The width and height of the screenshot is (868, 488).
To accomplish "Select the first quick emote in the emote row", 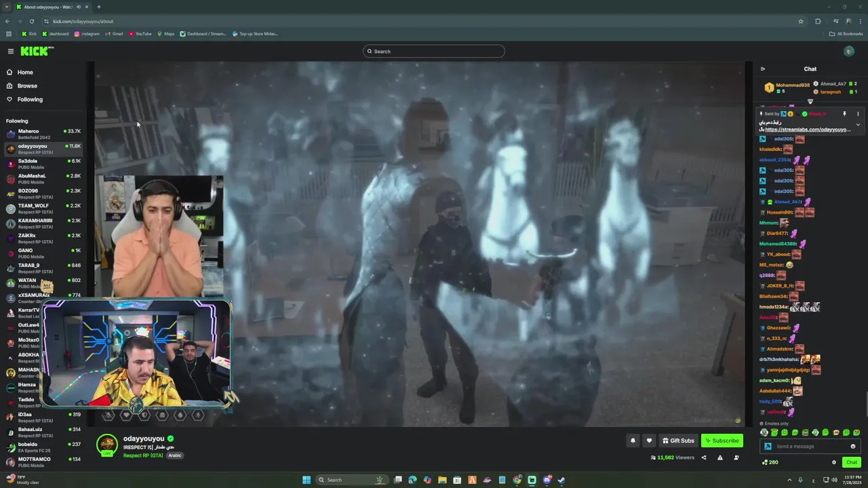I will pyautogui.click(x=764, y=432).
